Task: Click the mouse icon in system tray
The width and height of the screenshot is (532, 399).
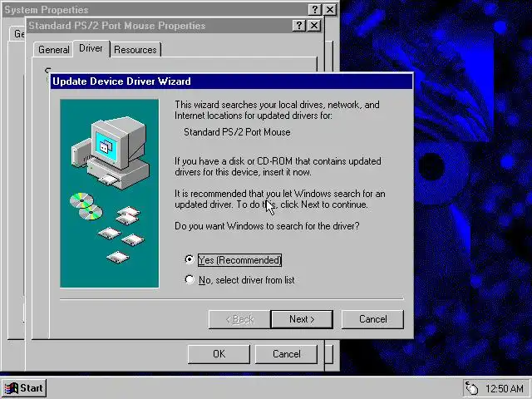Action: 471,388
